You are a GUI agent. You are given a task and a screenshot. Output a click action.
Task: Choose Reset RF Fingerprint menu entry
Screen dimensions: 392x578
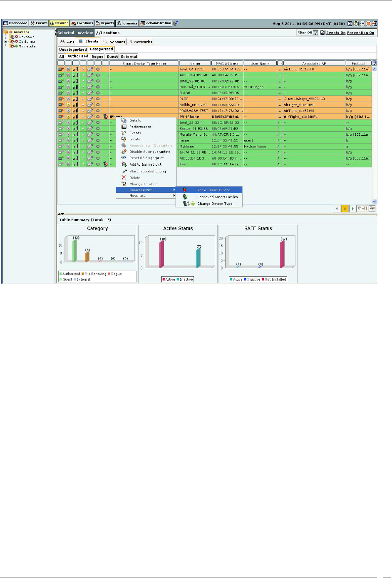click(x=146, y=158)
